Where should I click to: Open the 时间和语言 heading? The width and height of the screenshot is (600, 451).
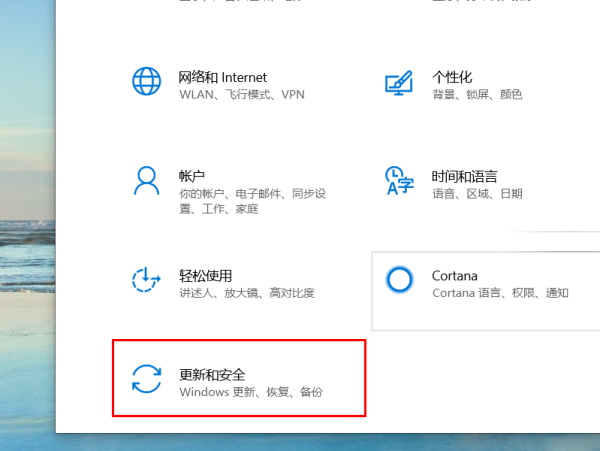(464, 176)
